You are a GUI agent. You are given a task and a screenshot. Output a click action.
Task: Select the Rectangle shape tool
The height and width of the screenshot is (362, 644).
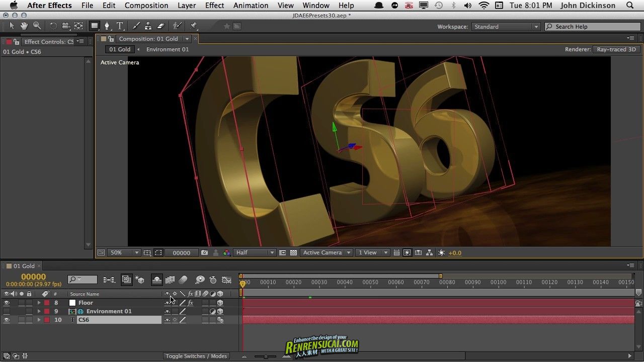[x=95, y=26]
